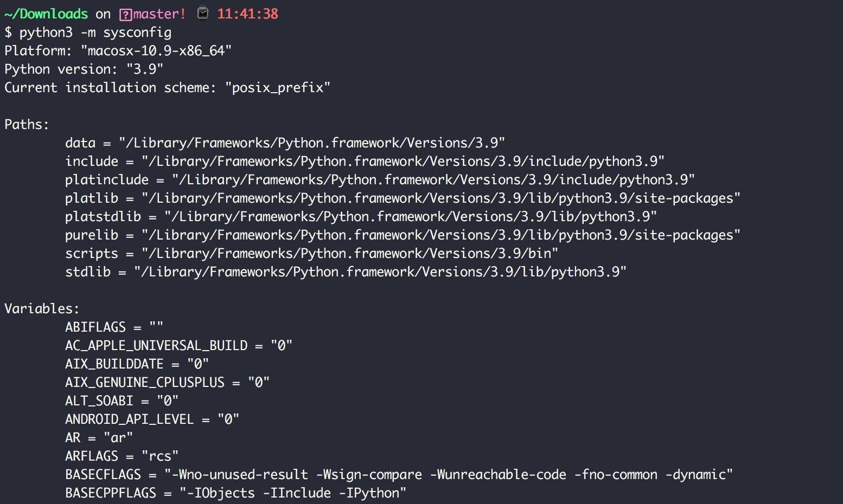Click the clock icon beside the timestamp
This screenshot has width=843, height=504.
202,14
